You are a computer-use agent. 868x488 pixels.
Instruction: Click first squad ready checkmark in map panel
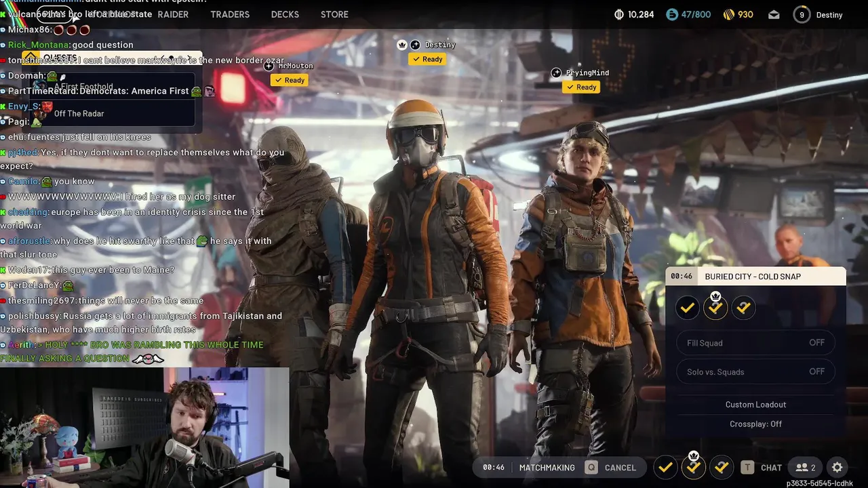[687, 308]
